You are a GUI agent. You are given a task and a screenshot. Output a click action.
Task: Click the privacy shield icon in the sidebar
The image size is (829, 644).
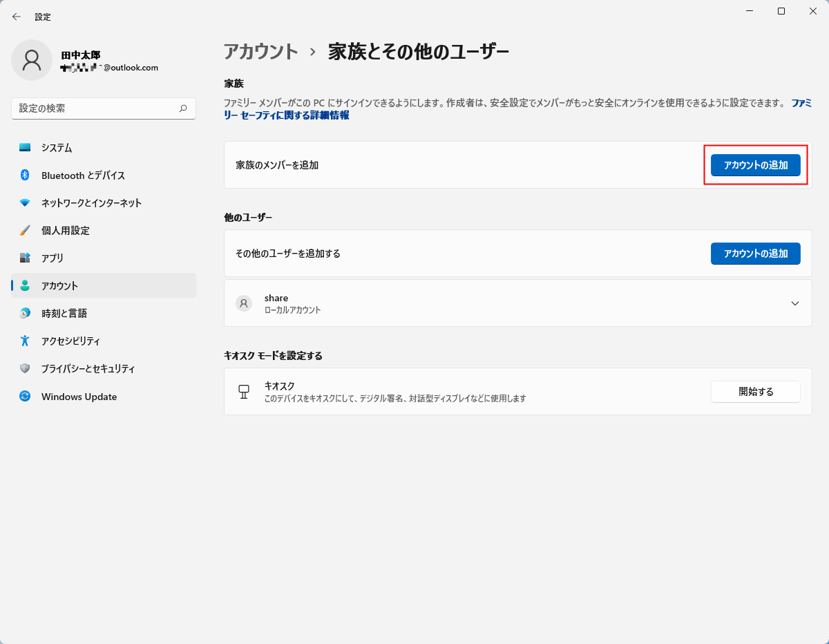tap(25, 368)
